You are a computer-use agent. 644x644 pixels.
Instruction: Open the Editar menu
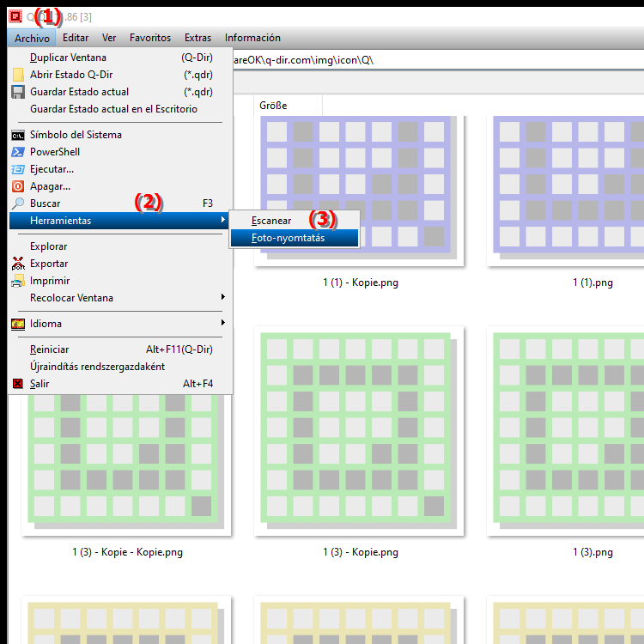point(76,38)
